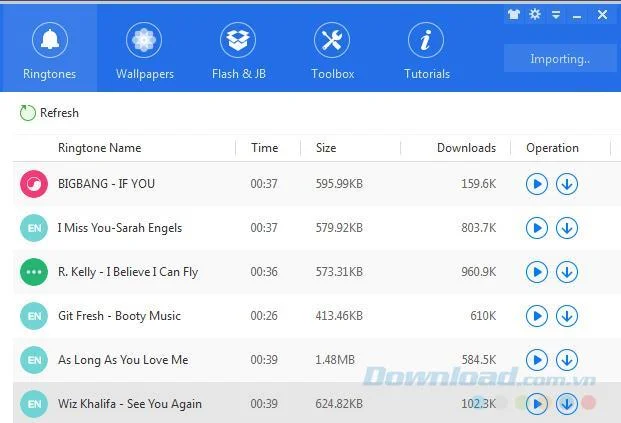Click green dots icon beside R. Kelly
The width and height of the screenshot is (621, 423).
[34, 272]
